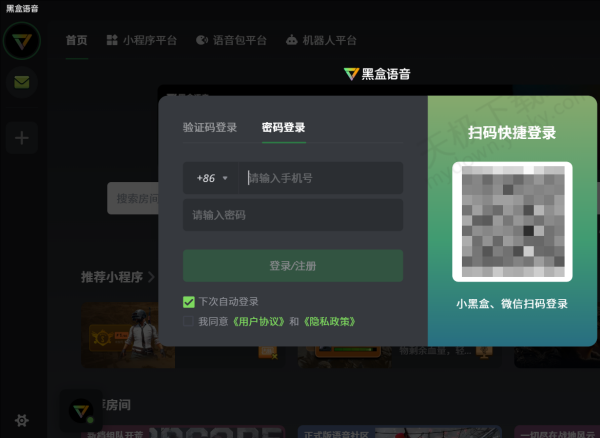Click the phone number input field
Viewport: 600px width, 438px height.
point(320,178)
